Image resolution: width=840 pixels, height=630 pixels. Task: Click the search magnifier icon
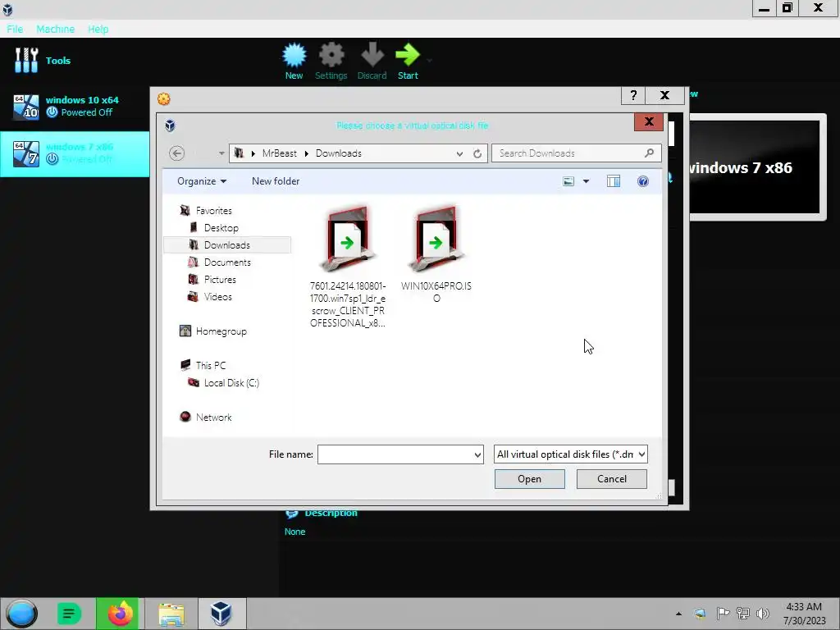click(650, 153)
